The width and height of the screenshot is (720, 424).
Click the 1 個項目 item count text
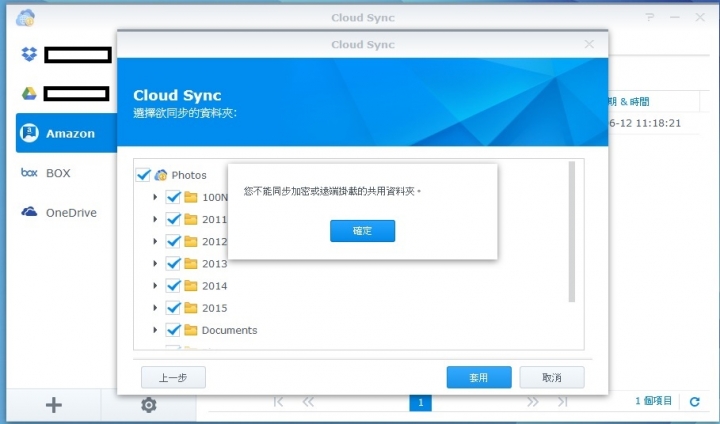click(x=653, y=401)
